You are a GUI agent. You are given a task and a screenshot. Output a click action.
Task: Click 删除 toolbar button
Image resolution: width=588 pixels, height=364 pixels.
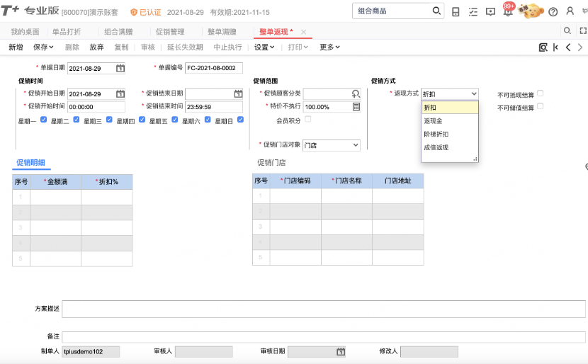point(72,47)
